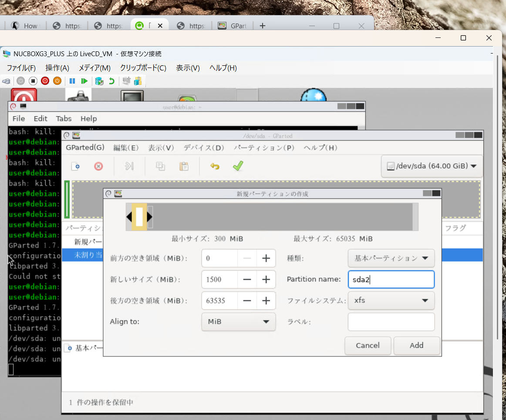Click the red power desktop icon in VM
This screenshot has height=420, width=506.
pos(24,95)
